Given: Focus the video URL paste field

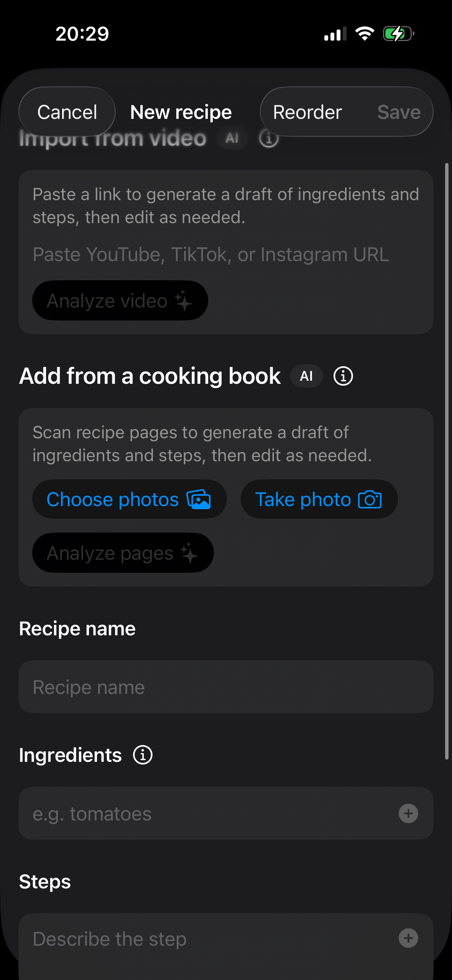Looking at the screenshot, I should coord(226,255).
